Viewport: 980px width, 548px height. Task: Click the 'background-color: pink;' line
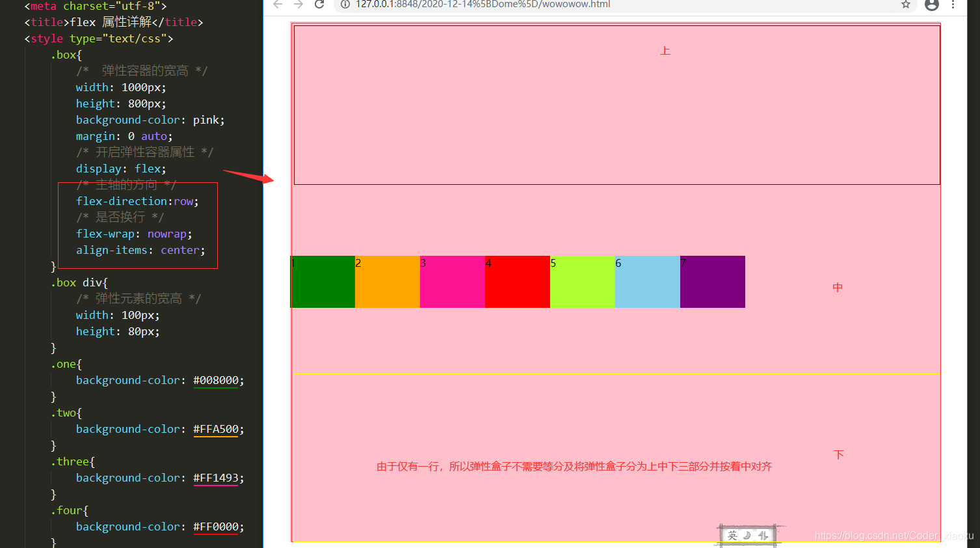(150, 120)
